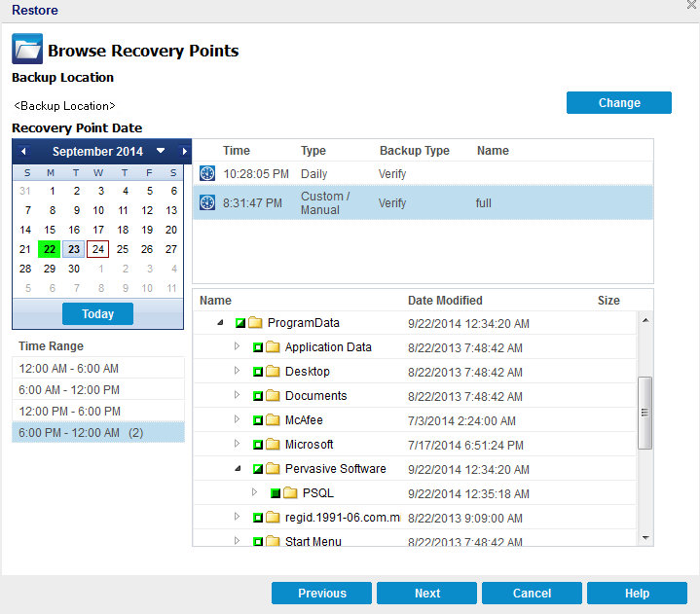
Task: Go to previous month in calendar
Action: 23,152
